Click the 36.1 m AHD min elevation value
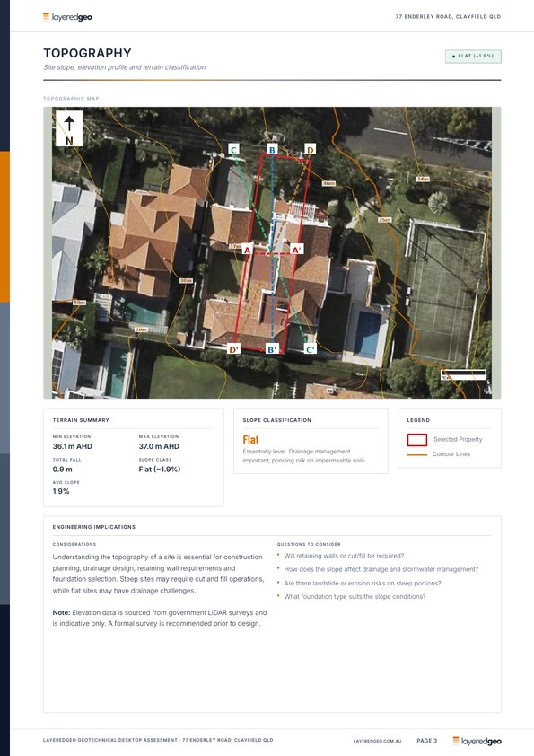The image size is (534, 756). [73, 446]
